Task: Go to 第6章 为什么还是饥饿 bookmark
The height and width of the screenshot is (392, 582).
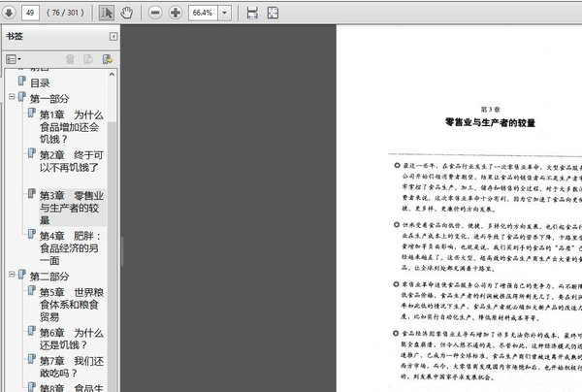Action: click(72, 339)
